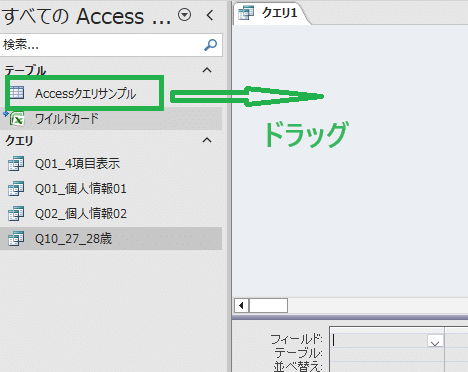The image size is (468, 372).
Task: Click the すべての Access pane title
Action: tap(87, 16)
